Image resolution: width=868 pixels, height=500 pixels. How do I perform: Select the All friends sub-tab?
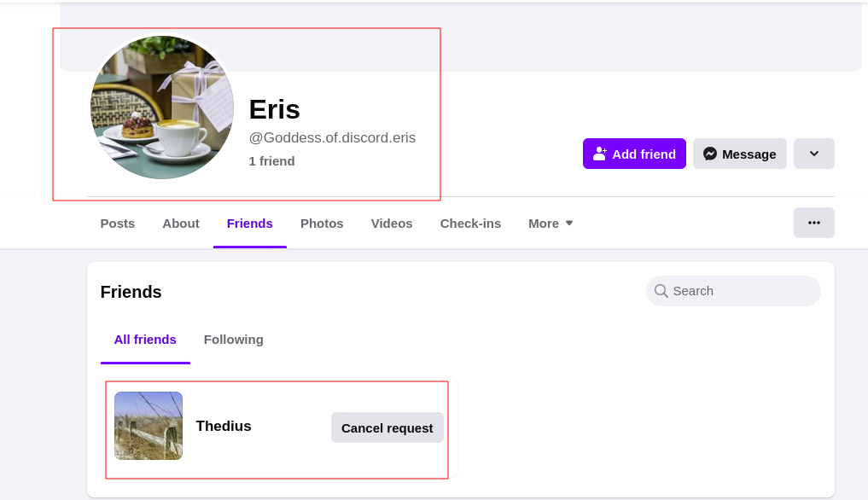(145, 340)
